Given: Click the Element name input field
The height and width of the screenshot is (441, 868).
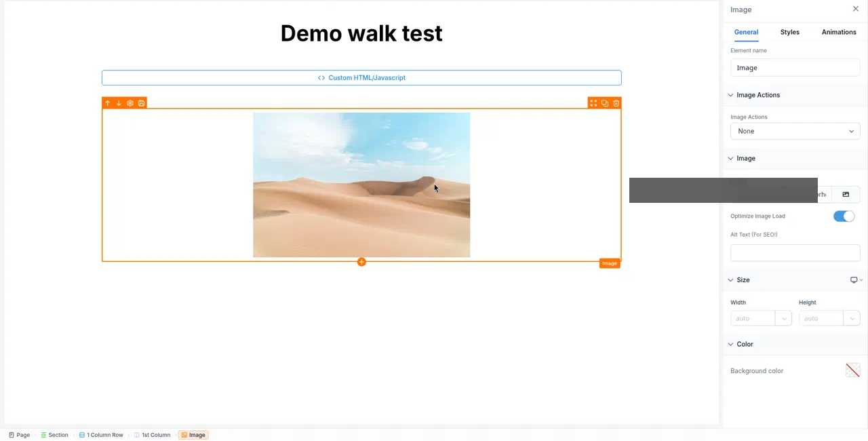Looking at the screenshot, I should (795, 68).
